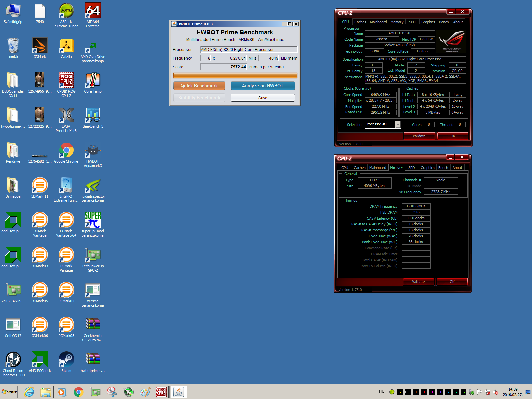The image size is (532, 399).
Task: Open EVGA PrecisionX 16 shortcut
Action: 66,120
